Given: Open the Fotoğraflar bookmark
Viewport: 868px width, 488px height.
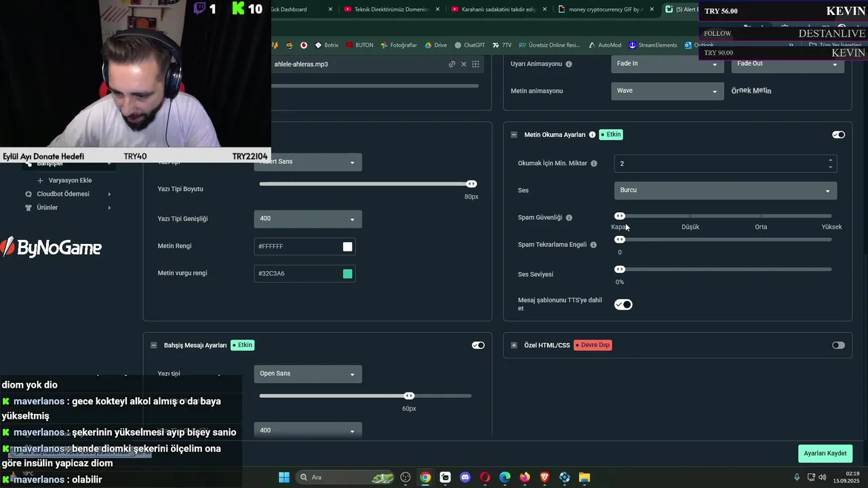Looking at the screenshot, I should [x=398, y=45].
